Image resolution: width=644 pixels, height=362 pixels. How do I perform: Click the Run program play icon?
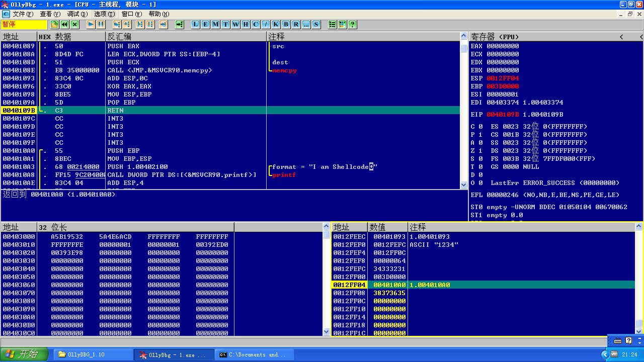(x=91, y=24)
